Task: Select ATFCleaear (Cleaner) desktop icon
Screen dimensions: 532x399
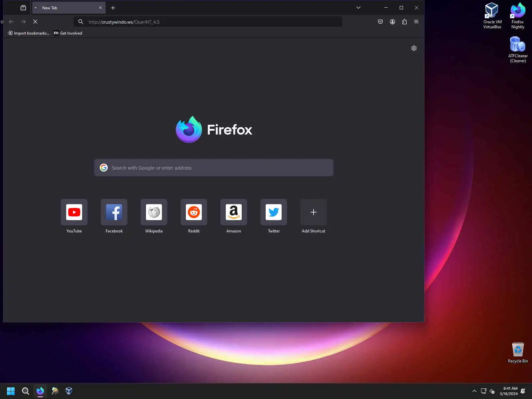Action: (518, 49)
